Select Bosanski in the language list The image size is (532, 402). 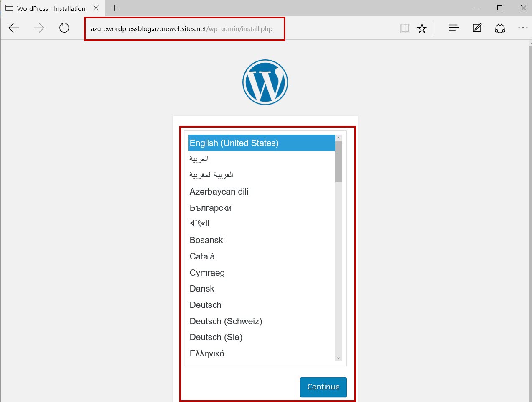(262, 240)
